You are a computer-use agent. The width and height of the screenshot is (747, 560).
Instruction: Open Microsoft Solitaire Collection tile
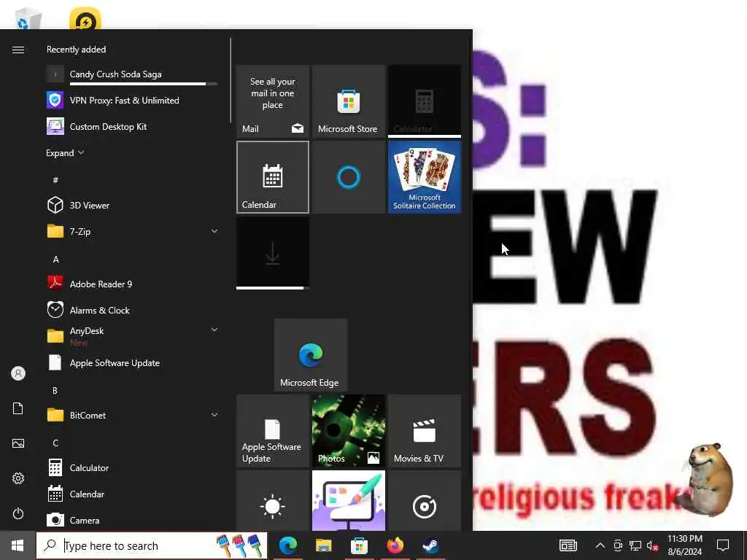coord(424,177)
